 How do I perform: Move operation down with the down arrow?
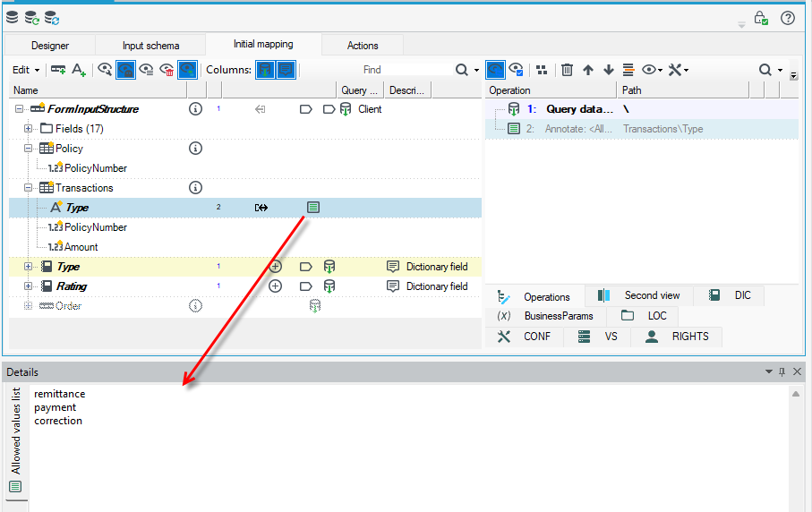pos(609,70)
